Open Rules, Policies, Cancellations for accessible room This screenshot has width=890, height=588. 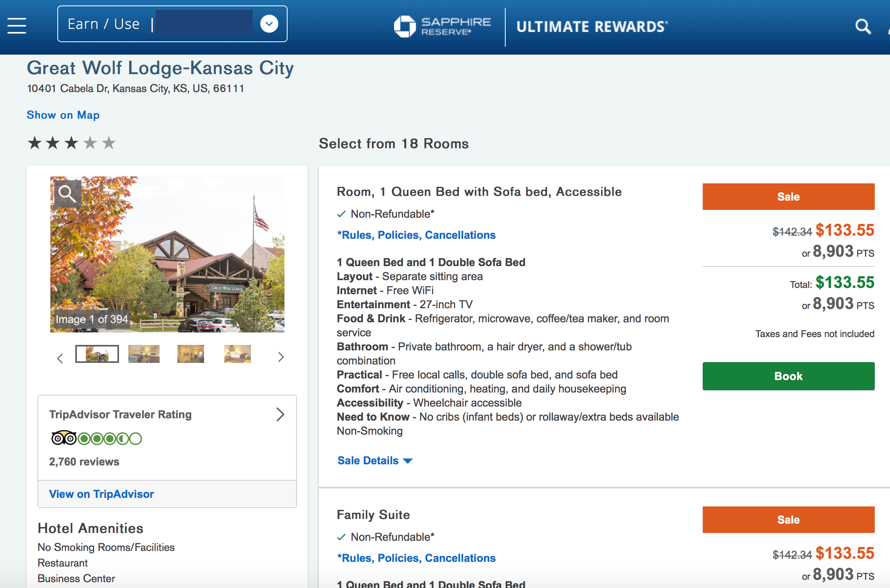[416, 235]
